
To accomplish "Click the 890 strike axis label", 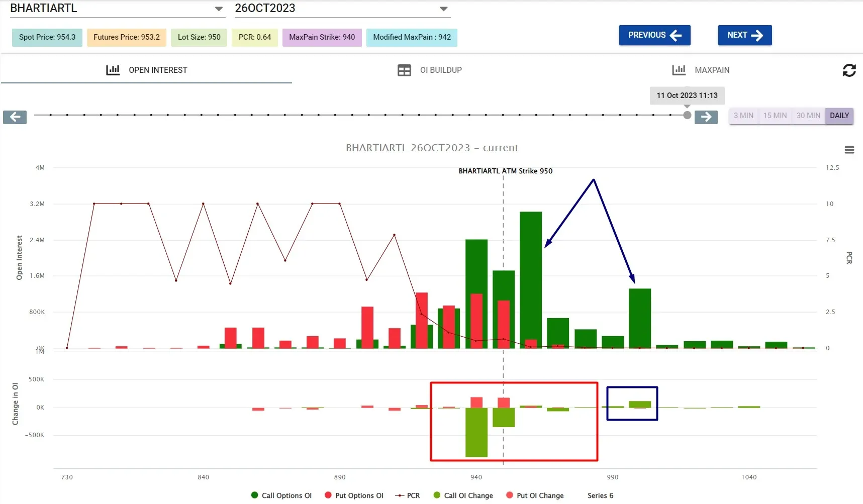I will coord(340,477).
